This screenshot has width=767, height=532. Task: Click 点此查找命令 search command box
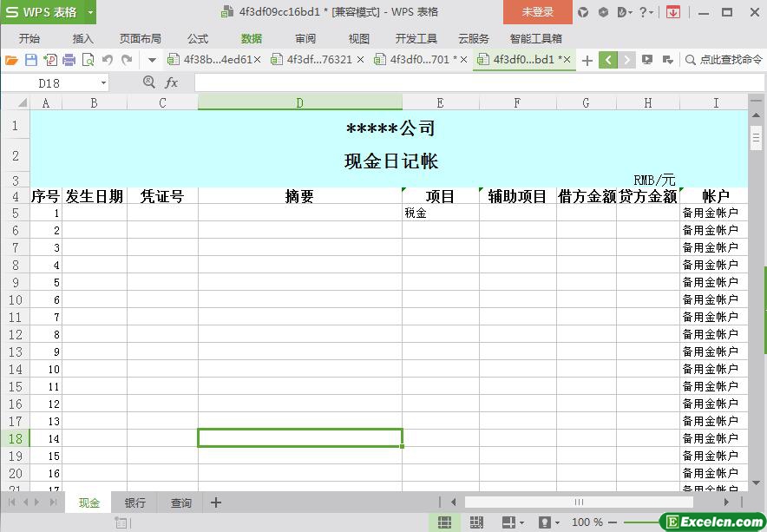[x=724, y=60]
